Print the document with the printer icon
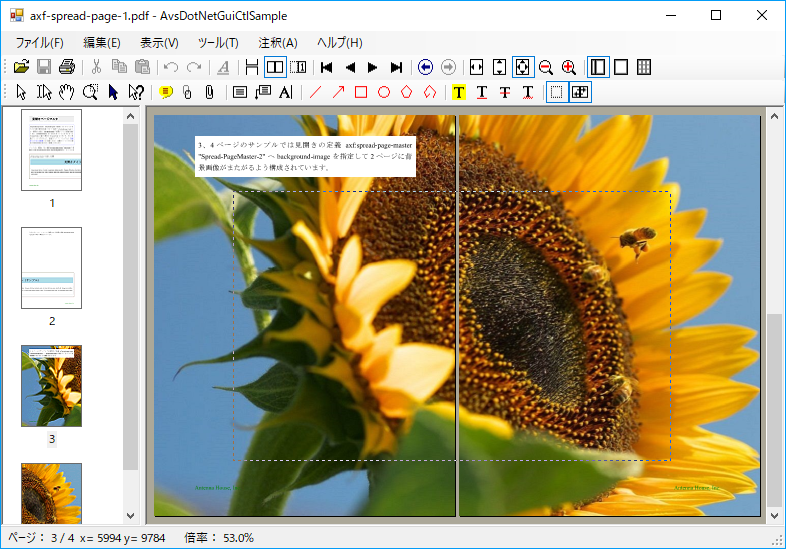The height and width of the screenshot is (549, 786). click(66, 67)
